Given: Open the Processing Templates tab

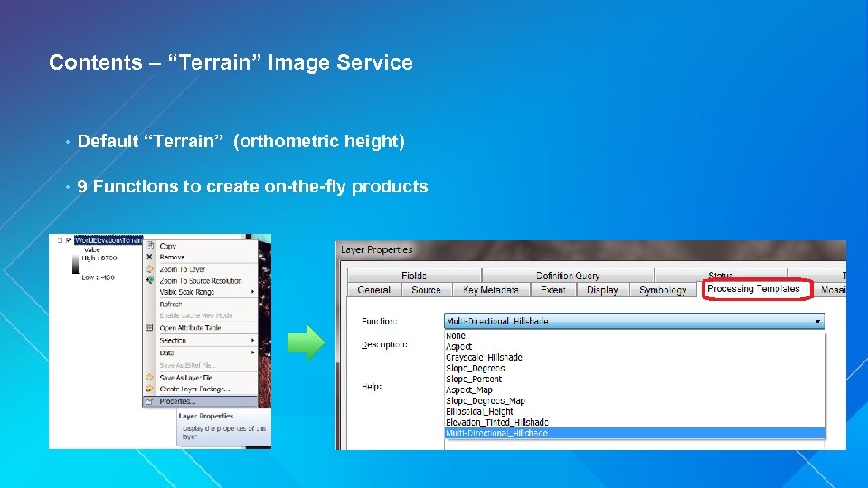Looking at the screenshot, I should click(x=753, y=289).
